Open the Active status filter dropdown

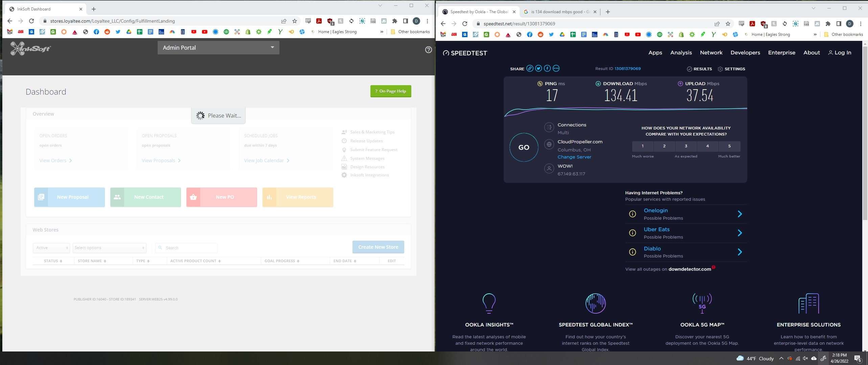[x=51, y=248]
